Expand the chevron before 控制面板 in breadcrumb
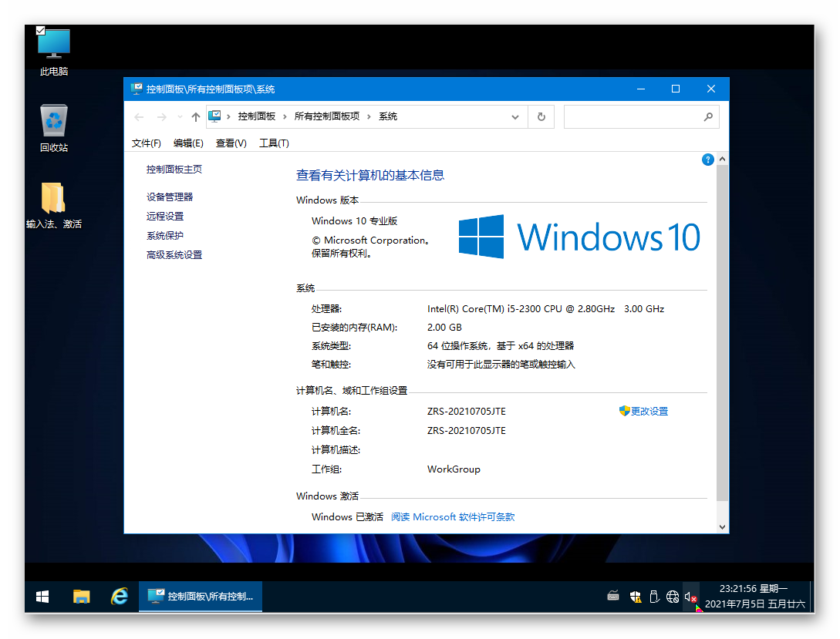Image resolution: width=840 pixels, height=639 pixels. click(x=229, y=116)
